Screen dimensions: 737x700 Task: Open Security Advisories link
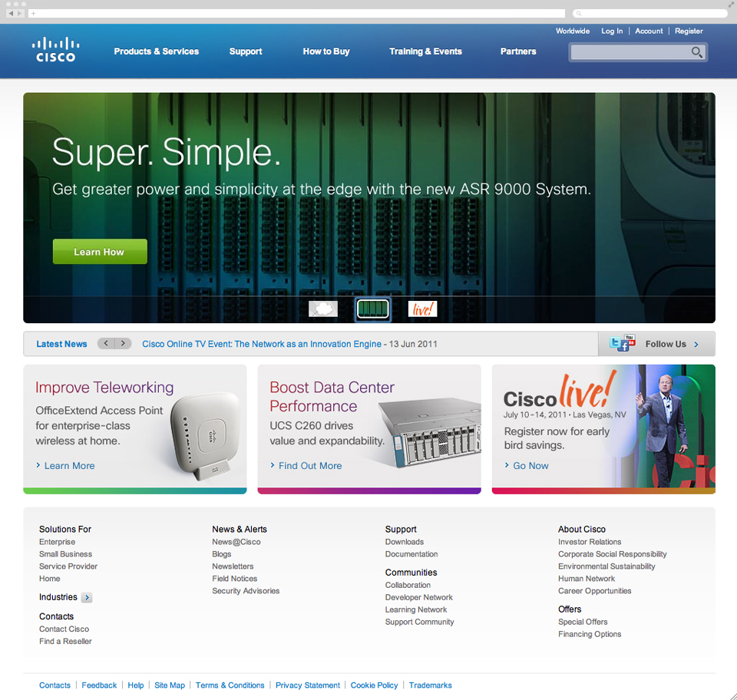[246, 590]
